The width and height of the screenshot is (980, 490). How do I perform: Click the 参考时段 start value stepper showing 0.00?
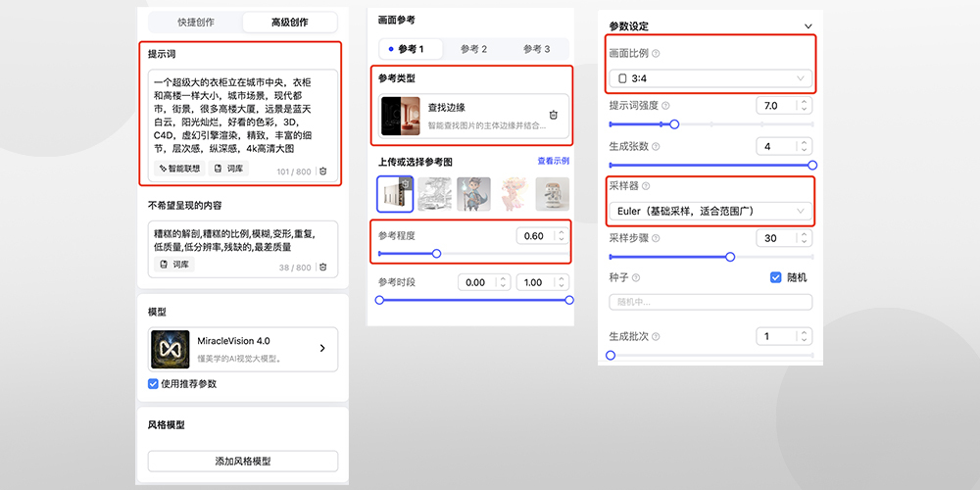pyautogui.click(x=484, y=282)
